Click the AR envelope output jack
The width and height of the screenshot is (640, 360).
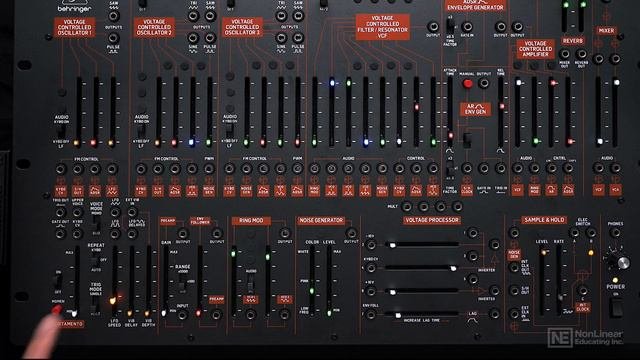[484, 83]
